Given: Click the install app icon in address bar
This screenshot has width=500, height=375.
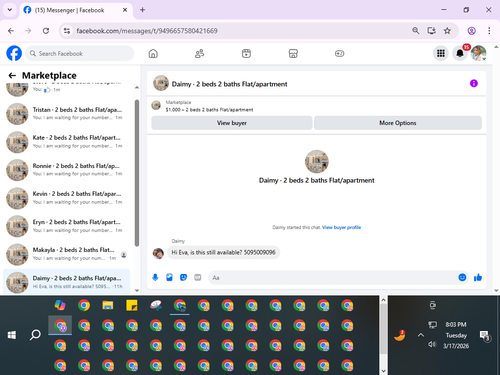Looking at the screenshot, I should 431,31.
